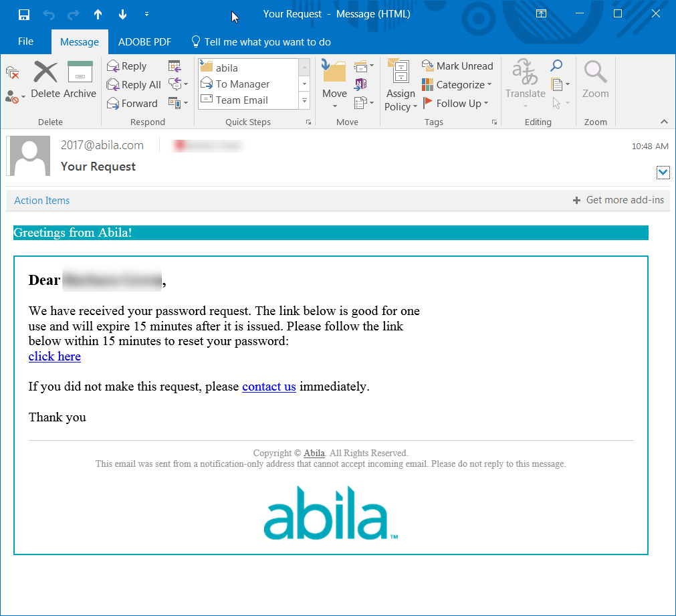Open the File menu
The width and height of the screenshot is (676, 616).
[x=25, y=41]
